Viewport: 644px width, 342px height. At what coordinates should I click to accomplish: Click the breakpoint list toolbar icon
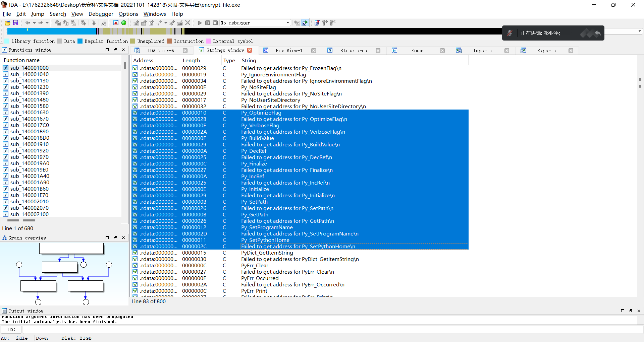point(317,23)
